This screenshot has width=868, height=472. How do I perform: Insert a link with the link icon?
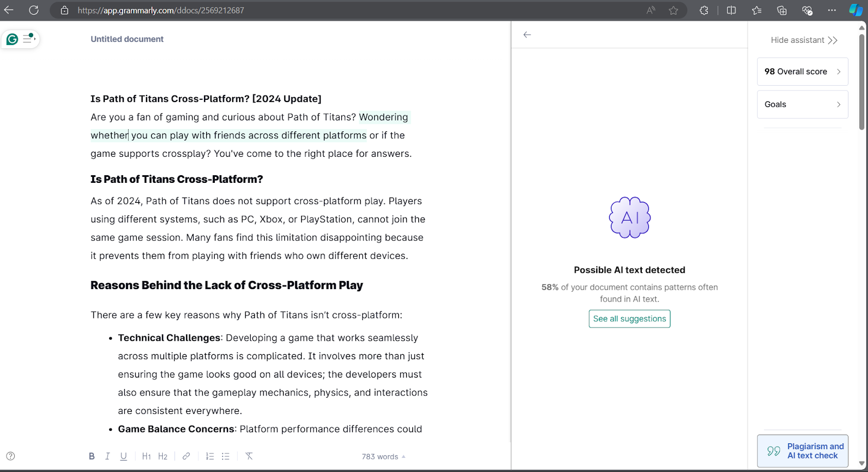pos(186,456)
